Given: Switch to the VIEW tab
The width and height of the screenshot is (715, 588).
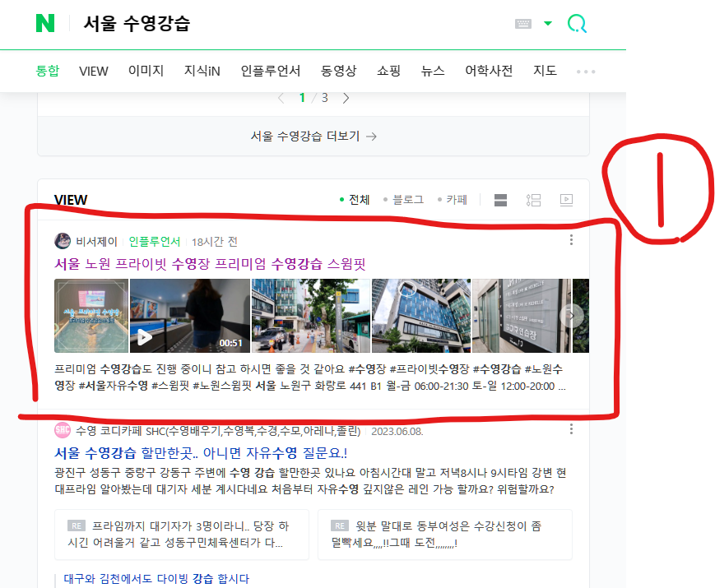Looking at the screenshot, I should click(94, 71).
